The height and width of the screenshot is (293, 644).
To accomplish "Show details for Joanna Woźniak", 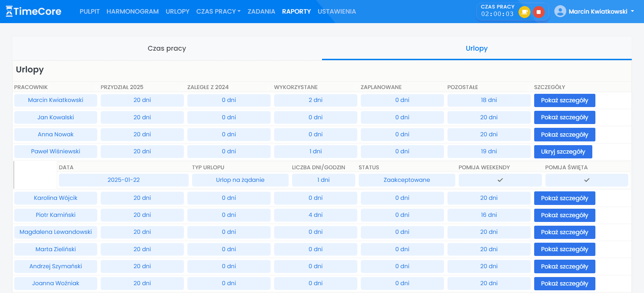I will click(564, 283).
